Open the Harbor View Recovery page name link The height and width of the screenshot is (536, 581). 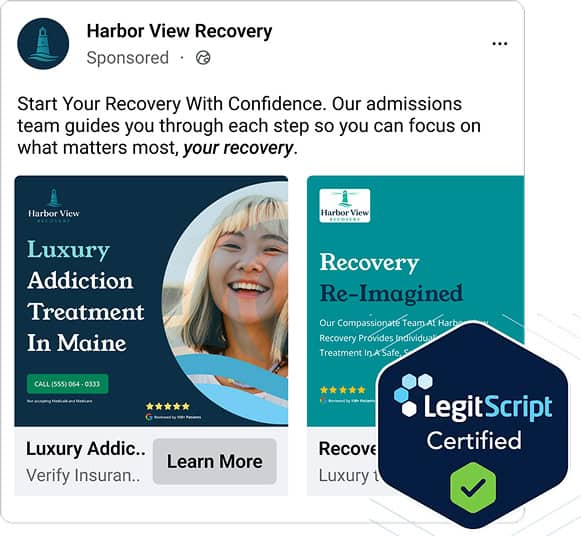[179, 31]
